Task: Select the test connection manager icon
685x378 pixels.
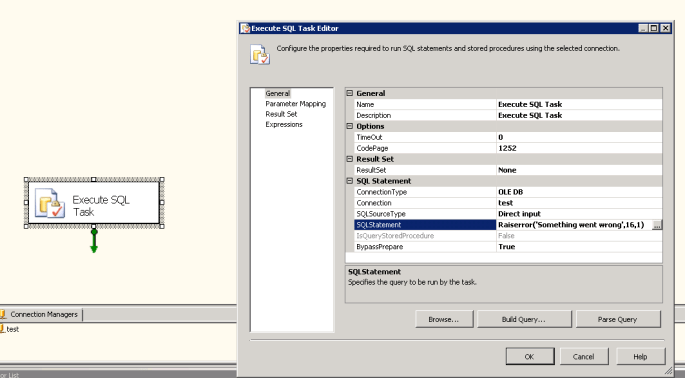Action: point(2,329)
